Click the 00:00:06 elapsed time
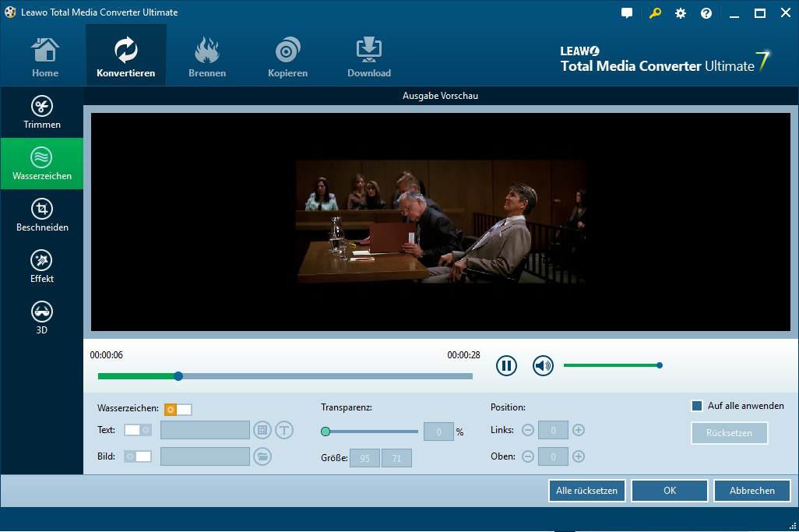Image resolution: width=799 pixels, height=532 pixels. (107, 355)
